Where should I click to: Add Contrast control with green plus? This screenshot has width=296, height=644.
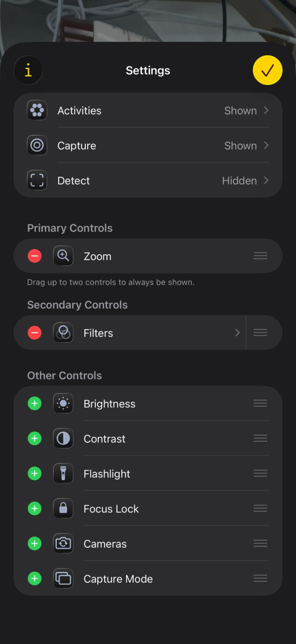click(35, 439)
